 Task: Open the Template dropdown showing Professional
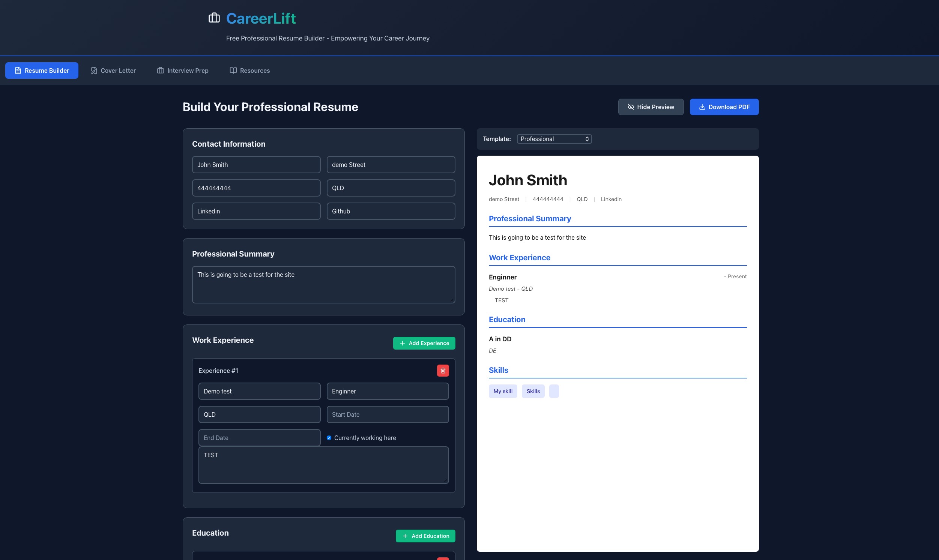coord(554,138)
